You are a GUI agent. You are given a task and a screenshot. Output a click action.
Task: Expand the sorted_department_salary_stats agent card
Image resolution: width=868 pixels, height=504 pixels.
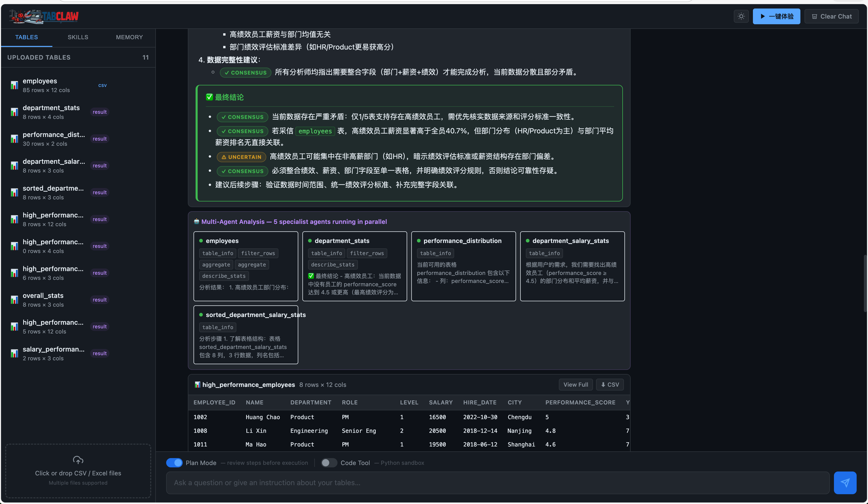[x=246, y=335]
